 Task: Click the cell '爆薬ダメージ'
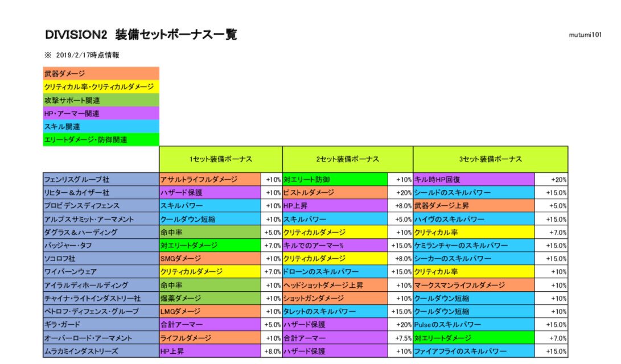[210, 299]
